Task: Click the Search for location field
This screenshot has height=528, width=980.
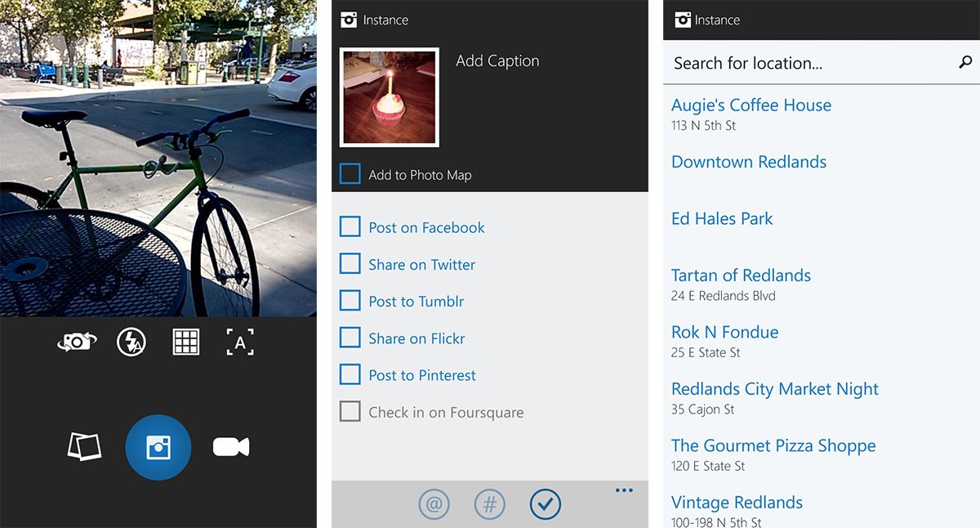Action: (x=808, y=63)
